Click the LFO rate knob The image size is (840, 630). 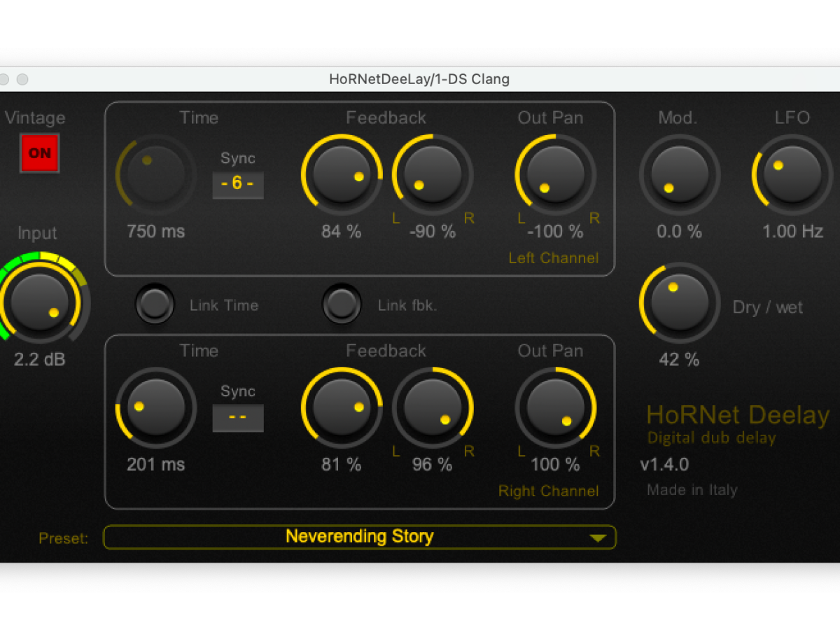click(792, 174)
